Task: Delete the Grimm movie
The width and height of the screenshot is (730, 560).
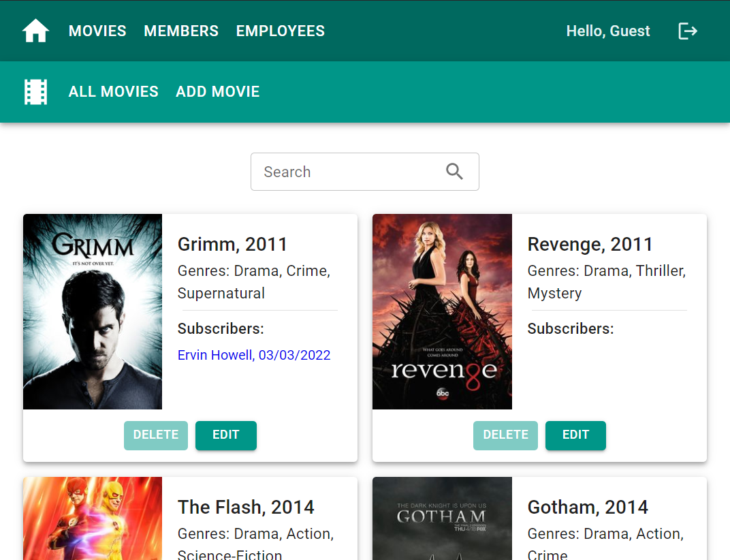Action: pyautogui.click(x=155, y=435)
